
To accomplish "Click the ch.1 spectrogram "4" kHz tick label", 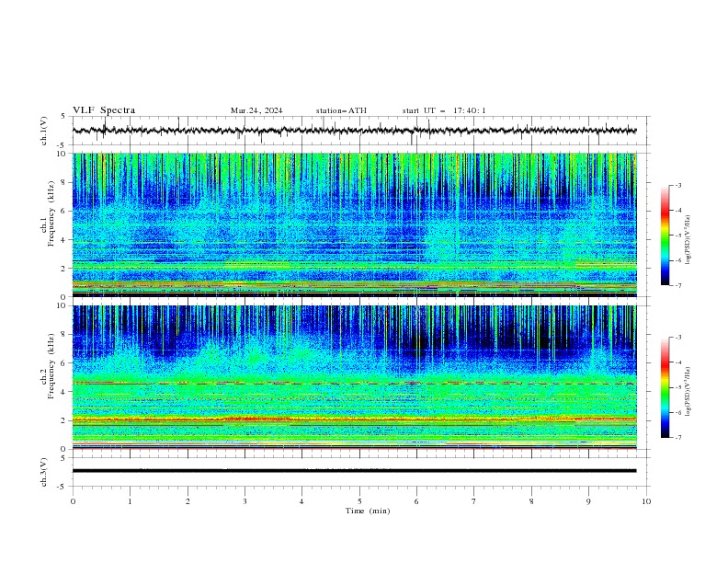I will pyautogui.click(x=64, y=240).
